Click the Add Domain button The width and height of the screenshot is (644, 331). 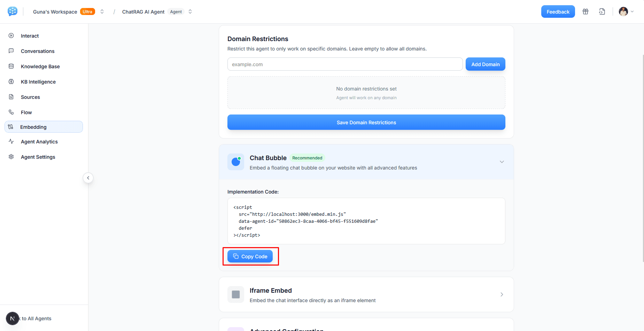485,64
